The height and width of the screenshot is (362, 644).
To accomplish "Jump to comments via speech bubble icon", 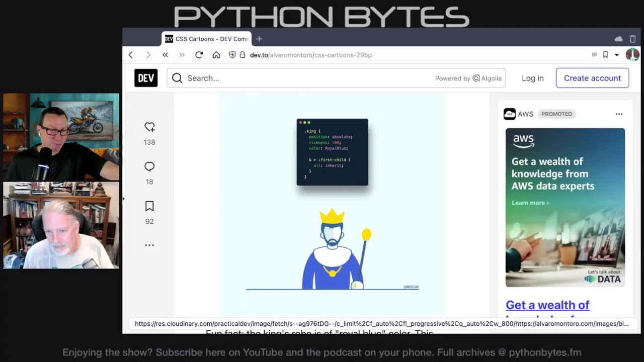I will (149, 167).
